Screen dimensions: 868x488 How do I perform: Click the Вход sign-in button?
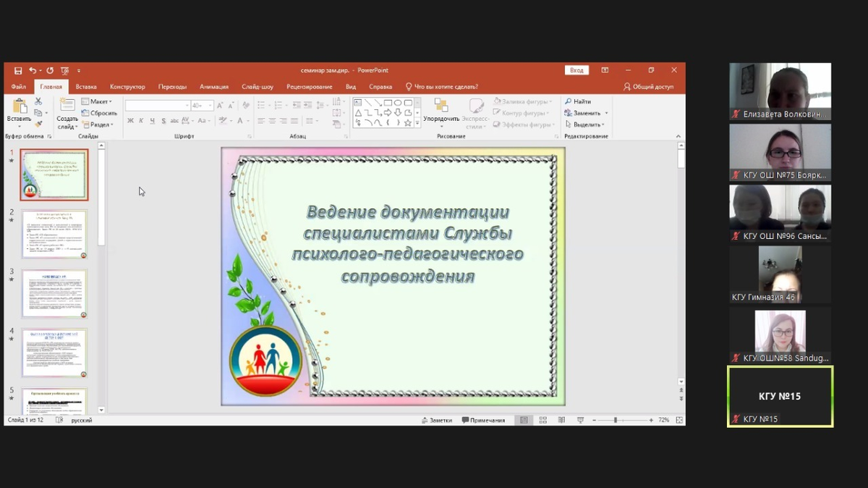point(576,70)
